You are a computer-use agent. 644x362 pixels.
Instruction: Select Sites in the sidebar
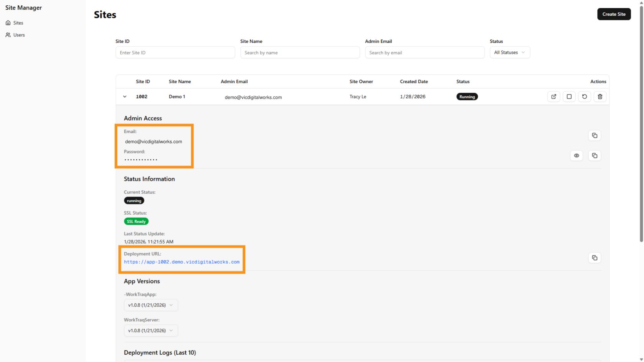18,23
